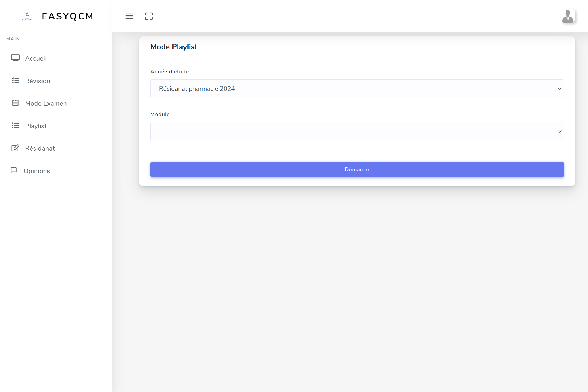Navigate to Playlist menu item
This screenshot has width=588, height=392.
pos(35,125)
